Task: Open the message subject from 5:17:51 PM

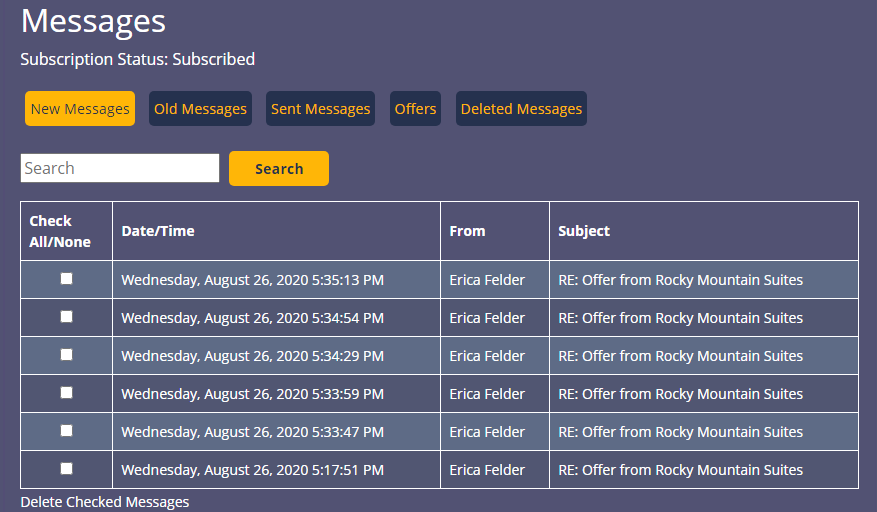Action: pos(680,470)
